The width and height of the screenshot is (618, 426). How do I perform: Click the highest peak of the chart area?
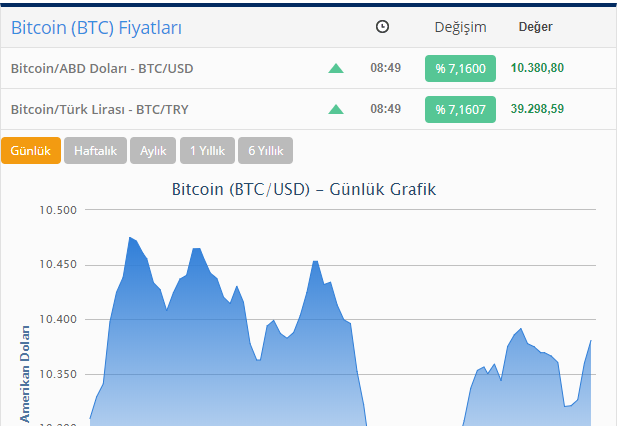tap(130, 238)
